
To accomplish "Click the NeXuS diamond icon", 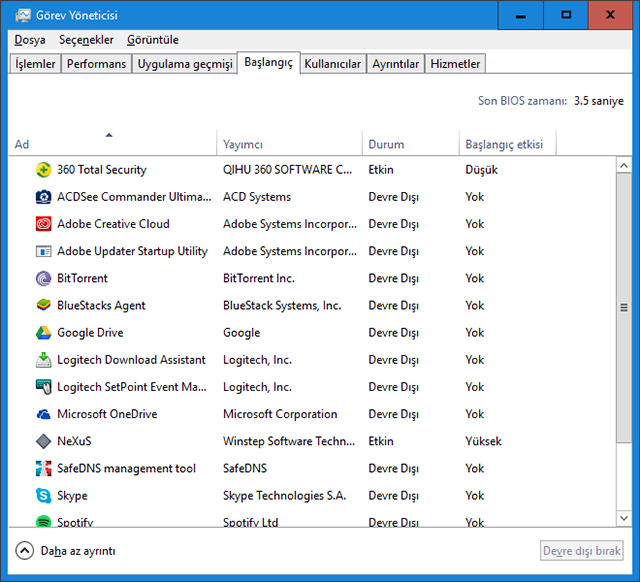I will (43, 441).
